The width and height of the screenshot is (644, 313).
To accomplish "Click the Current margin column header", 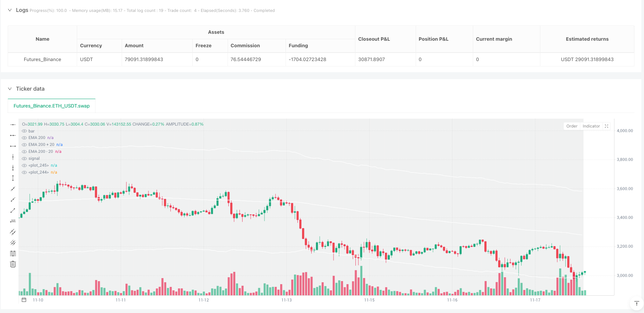I will (507, 39).
